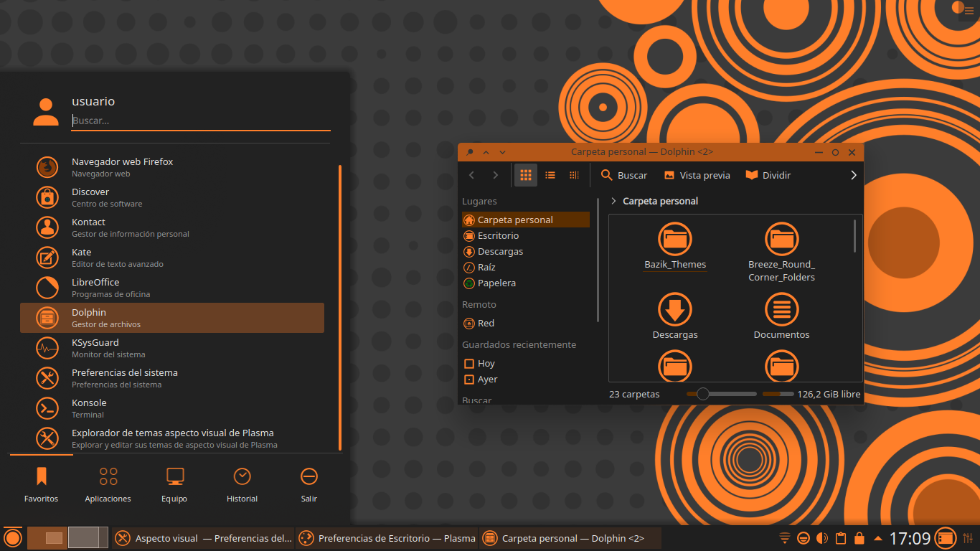Switch to Aspecto visual Preferencias taskbar window
980x551 pixels.
tap(204, 538)
